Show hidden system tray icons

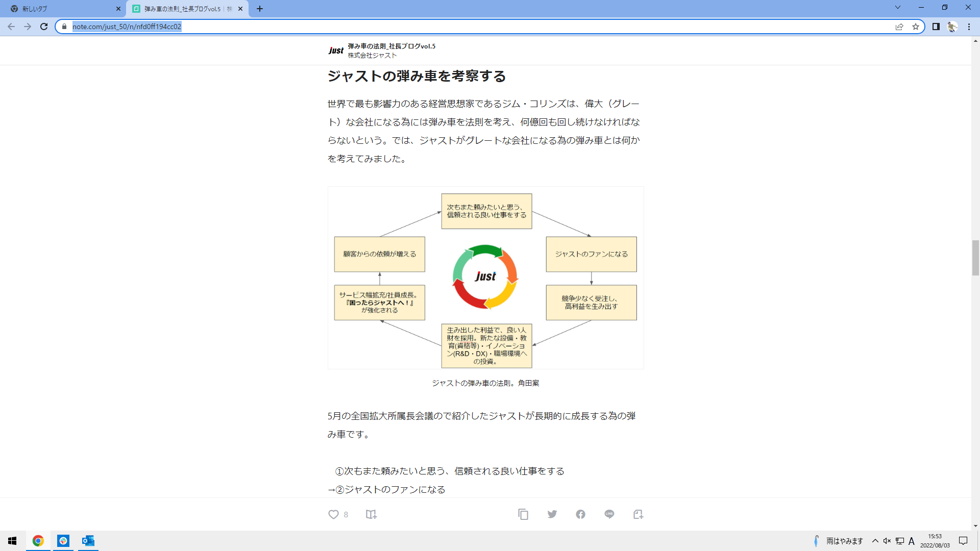(875, 541)
